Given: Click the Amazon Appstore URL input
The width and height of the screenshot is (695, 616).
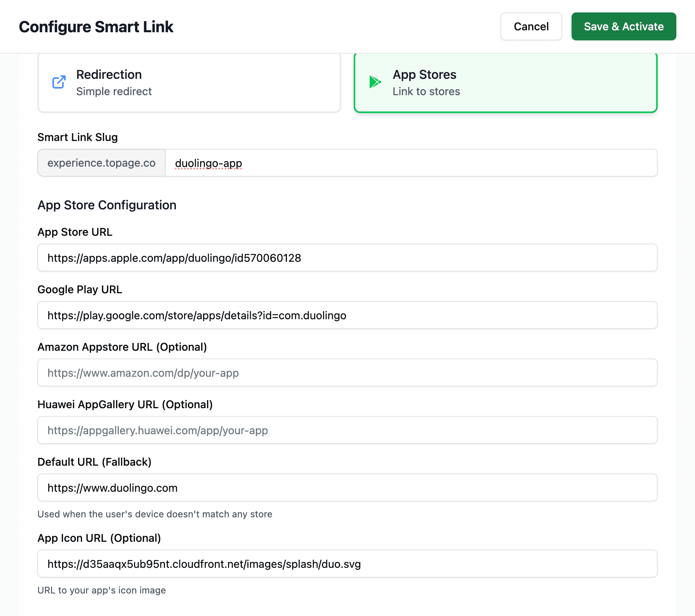Looking at the screenshot, I should click(347, 372).
